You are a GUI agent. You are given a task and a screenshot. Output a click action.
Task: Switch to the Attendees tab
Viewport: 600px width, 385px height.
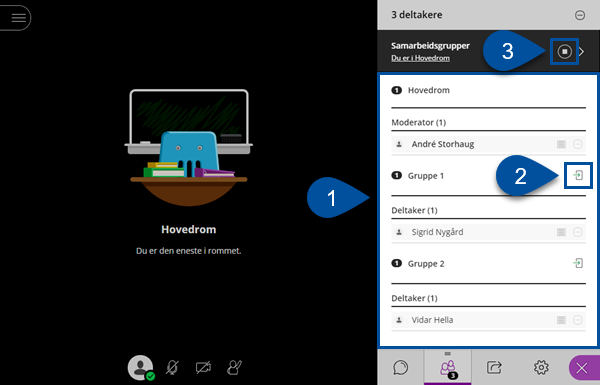[x=447, y=368]
